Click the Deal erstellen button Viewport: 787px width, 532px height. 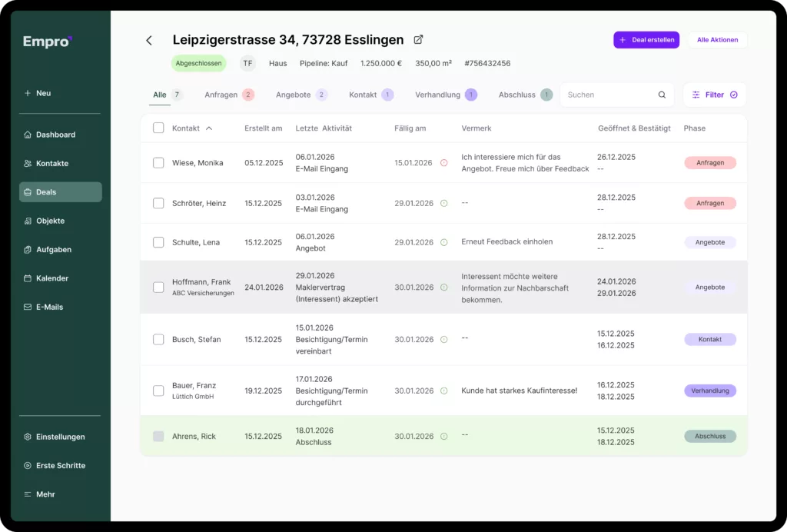[646, 40]
